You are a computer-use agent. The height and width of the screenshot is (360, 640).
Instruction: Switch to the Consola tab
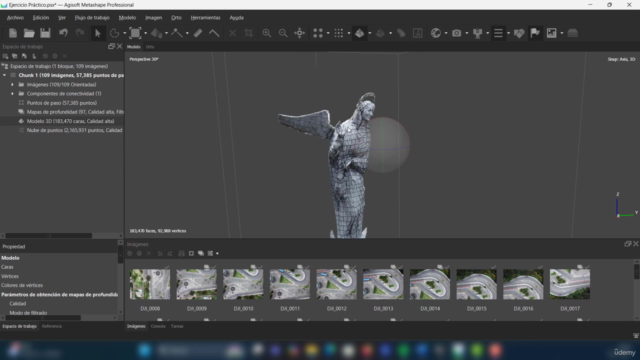(158, 326)
